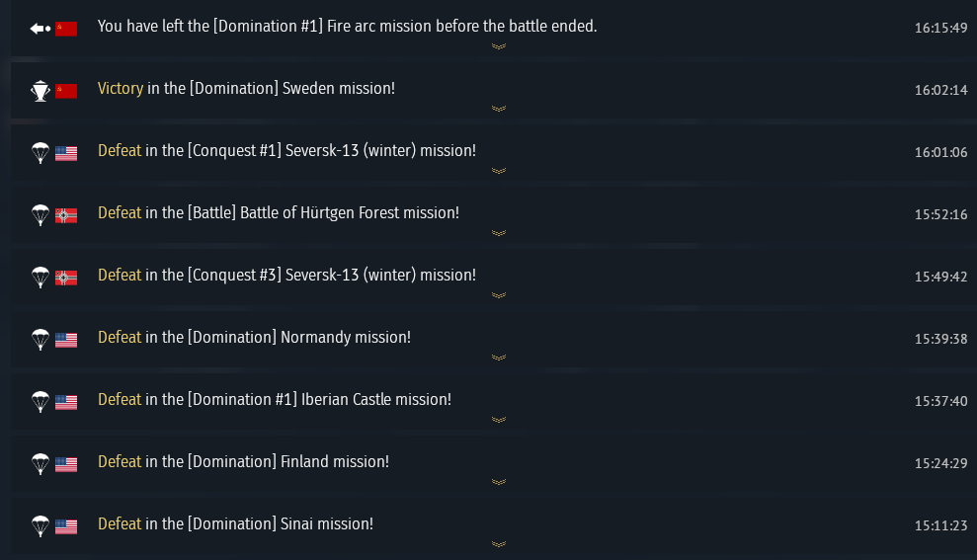The width and height of the screenshot is (977, 560).
Task: Click the 16:15:49 timestamp on Fire arc
Action: click(x=940, y=28)
